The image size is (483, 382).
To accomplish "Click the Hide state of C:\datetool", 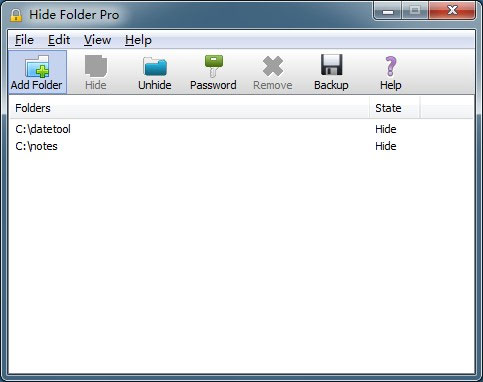I will [x=386, y=129].
